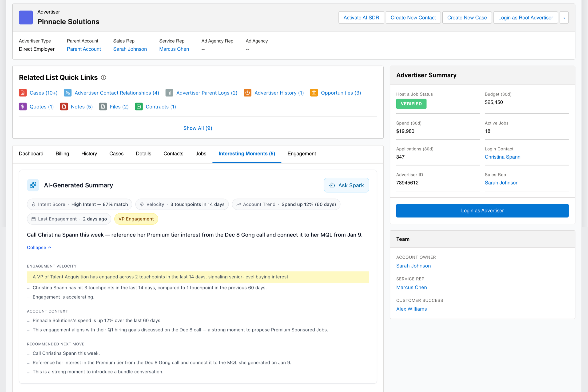This screenshot has width=588, height=392.
Task: Click the purple Quotes dollar icon
Action: click(x=23, y=107)
